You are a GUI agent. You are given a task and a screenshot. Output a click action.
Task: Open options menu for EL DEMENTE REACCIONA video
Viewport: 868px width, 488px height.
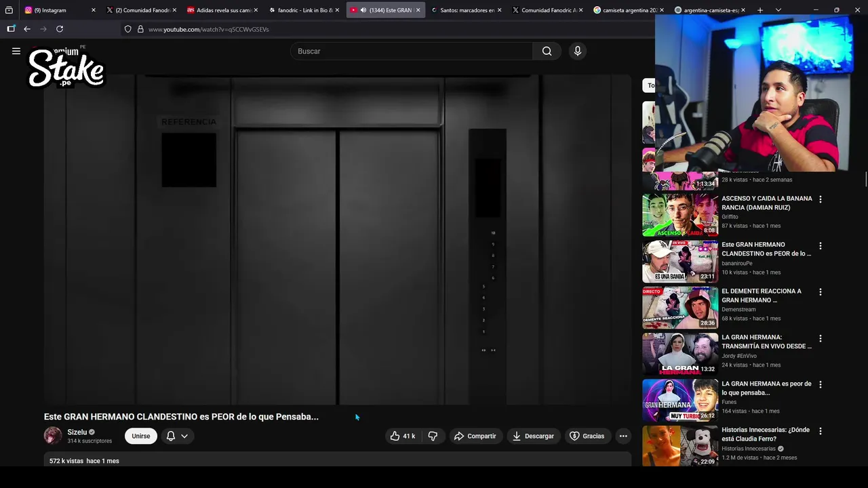click(x=821, y=291)
